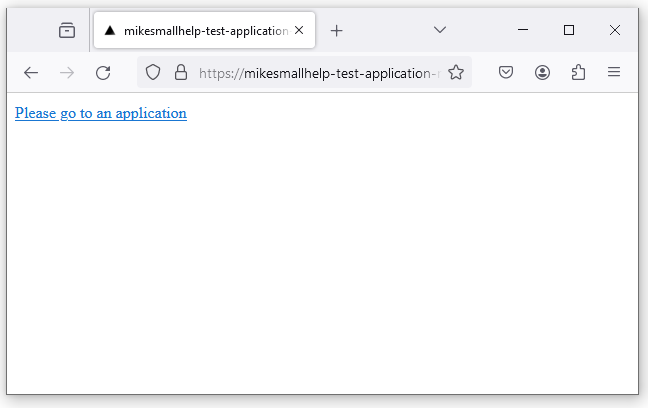Close the mikesmallhelp-test-application tab

299,30
